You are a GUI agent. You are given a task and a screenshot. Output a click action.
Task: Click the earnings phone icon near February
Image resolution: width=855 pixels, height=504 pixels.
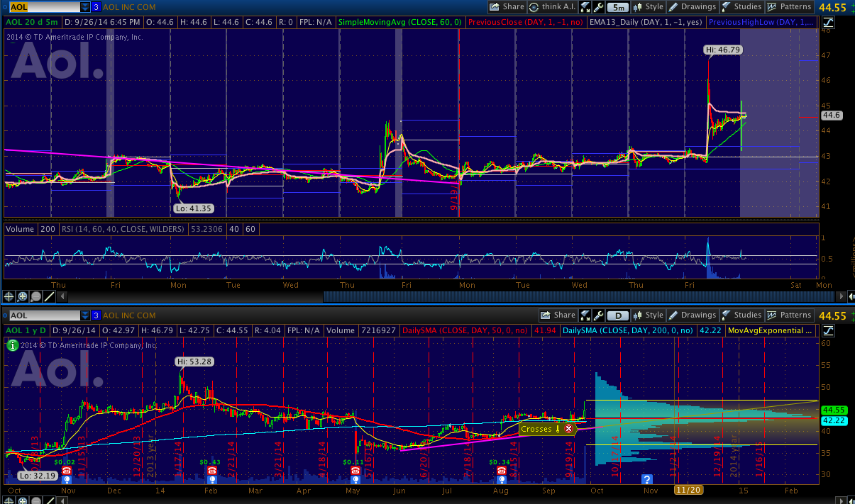[x=211, y=470]
